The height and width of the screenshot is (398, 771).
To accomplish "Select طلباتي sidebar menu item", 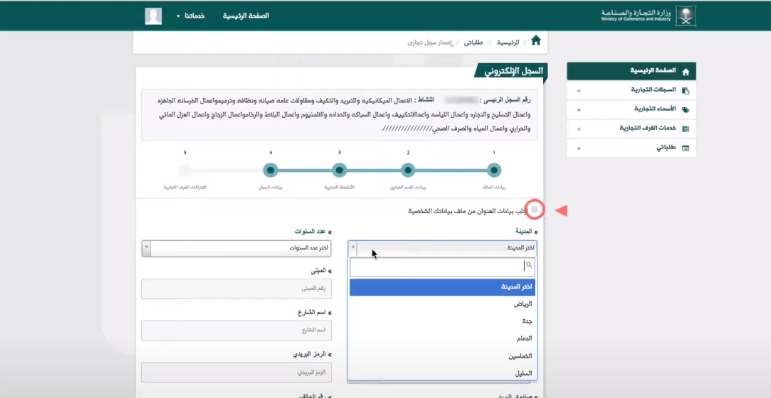I will pyautogui.click(x=631, y=148).
